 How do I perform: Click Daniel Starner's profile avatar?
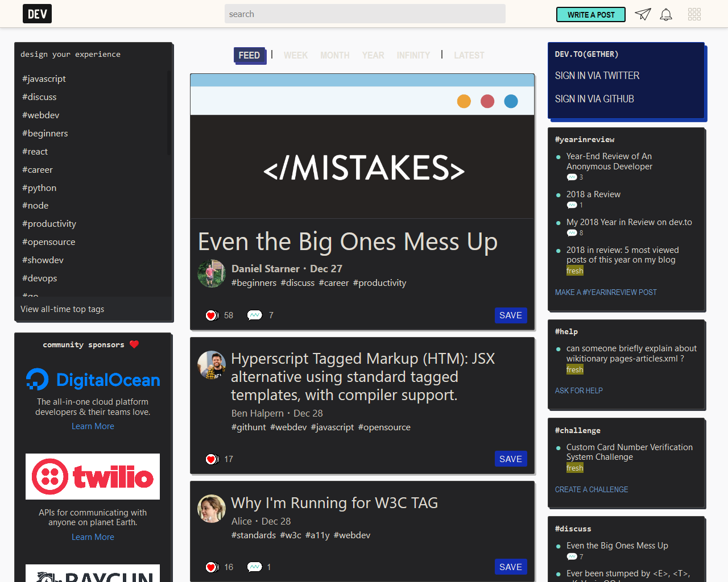211,273
